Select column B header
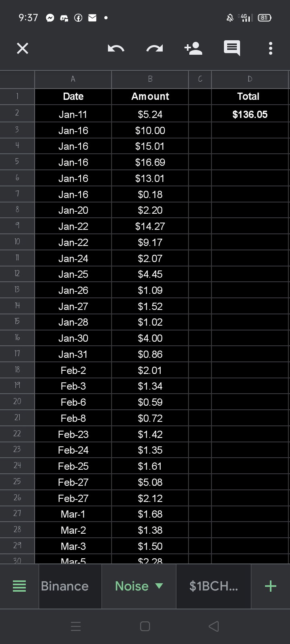This screenshot has width=290, height=644. point(150,79)
